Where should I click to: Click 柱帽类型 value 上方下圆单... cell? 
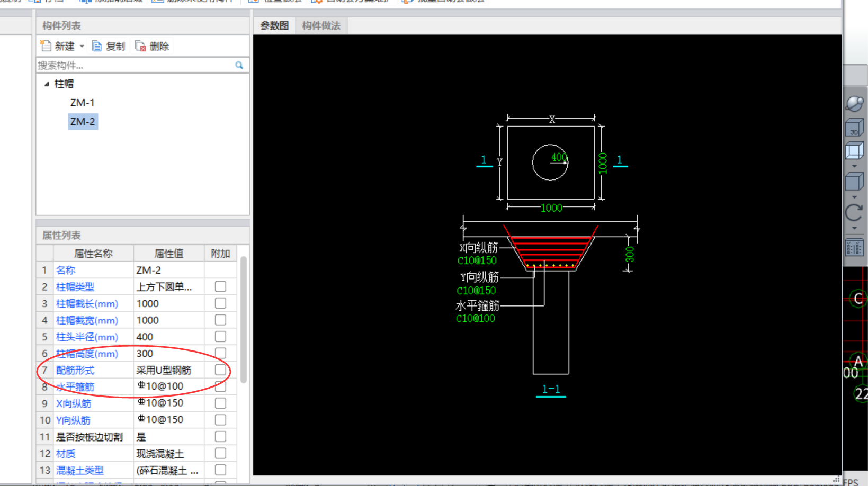pos(168,286)
